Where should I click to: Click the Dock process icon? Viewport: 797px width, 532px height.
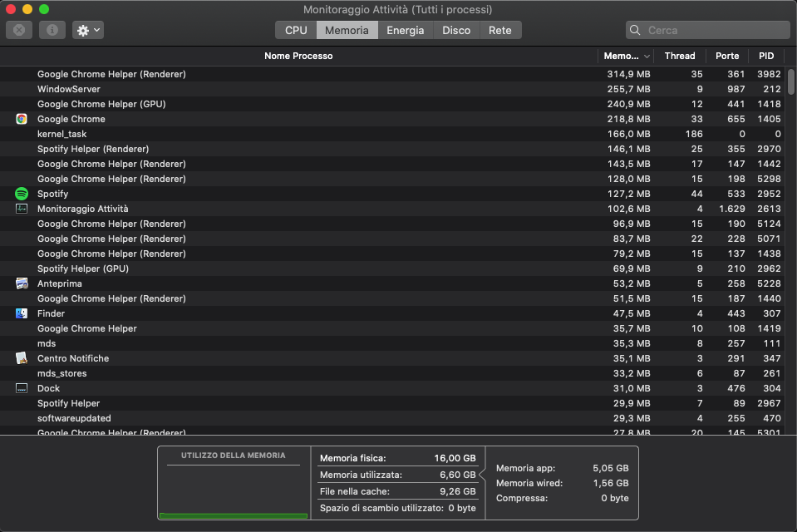(22, 388)
